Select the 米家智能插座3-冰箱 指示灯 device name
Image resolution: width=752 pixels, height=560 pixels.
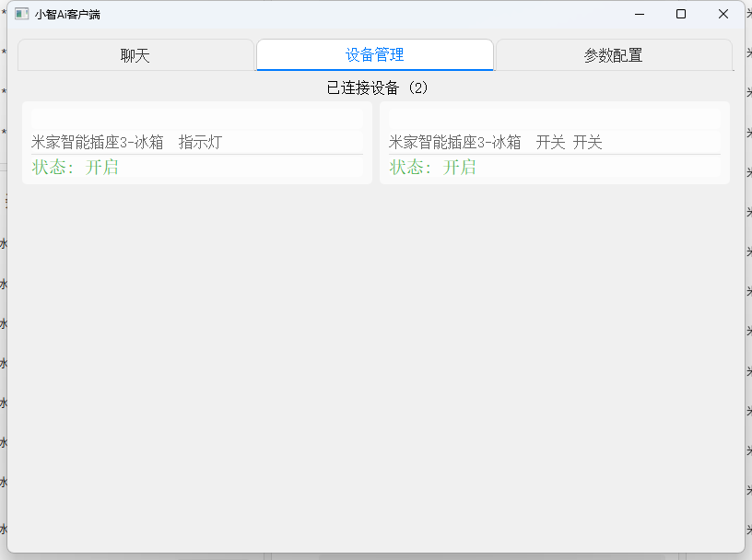[126, 142]
